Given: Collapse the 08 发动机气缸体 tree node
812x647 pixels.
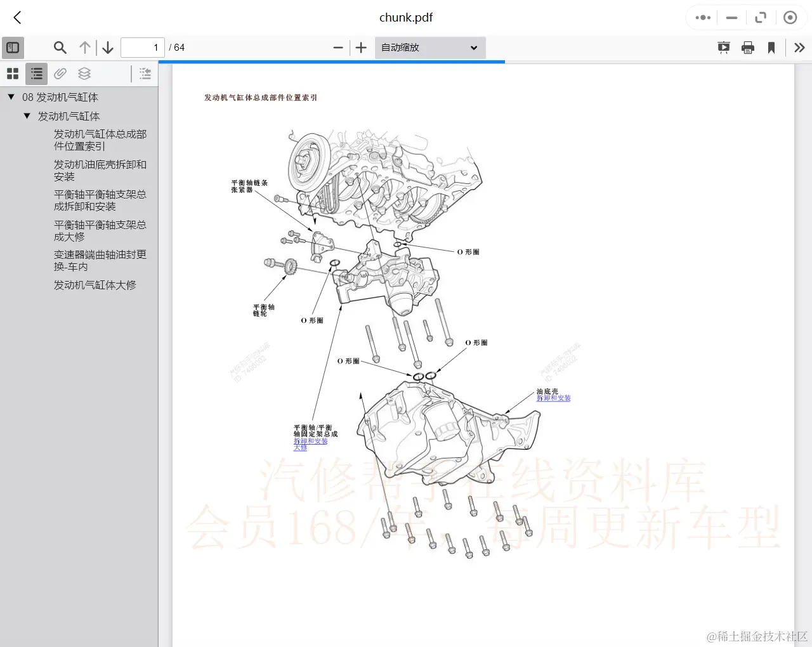Looking at the screenshot, I should coord(10,96).
